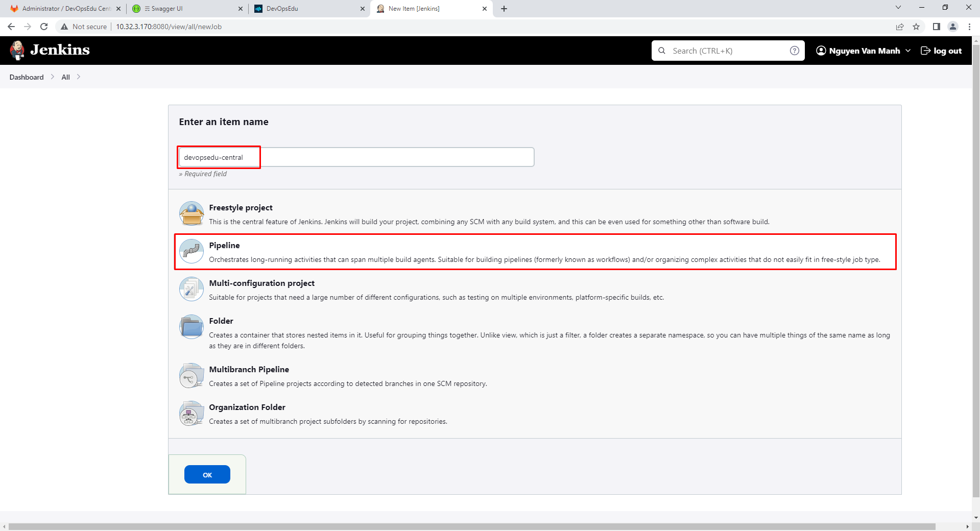Click the Organization Folder description text
This screenshot has width=980, height=531.
tap(328, 421)
